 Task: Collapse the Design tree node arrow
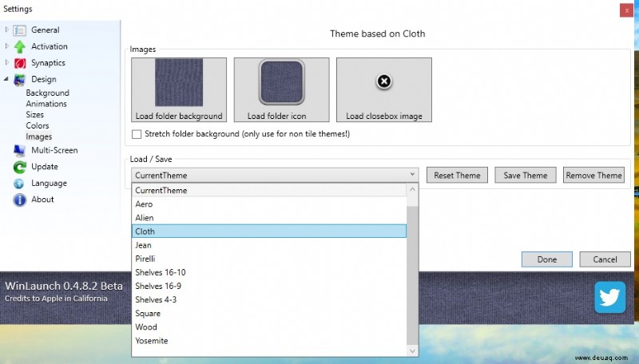tap(6, 79)
